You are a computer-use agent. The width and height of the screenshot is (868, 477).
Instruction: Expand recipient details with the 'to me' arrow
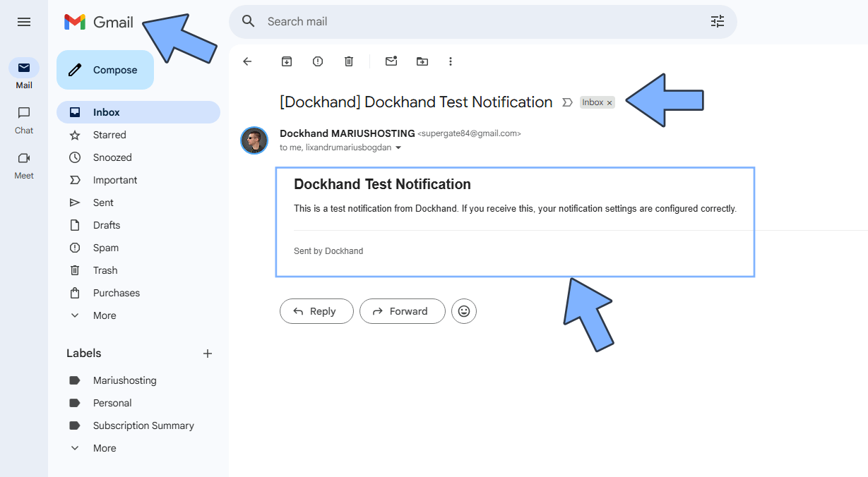(x=398, y=147)
